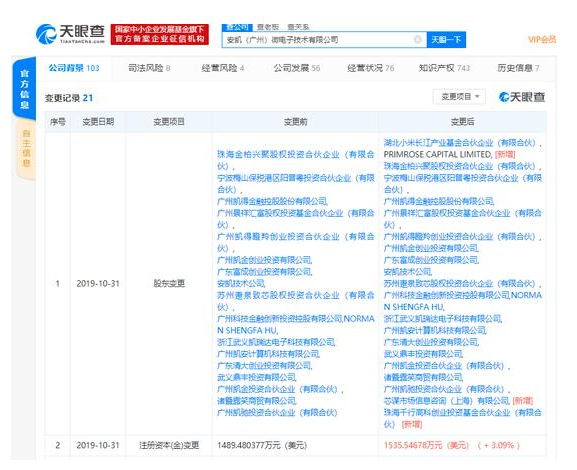Open the 历史信息 tab
This screenshot has height=470, width=577.
pos(518,68)
